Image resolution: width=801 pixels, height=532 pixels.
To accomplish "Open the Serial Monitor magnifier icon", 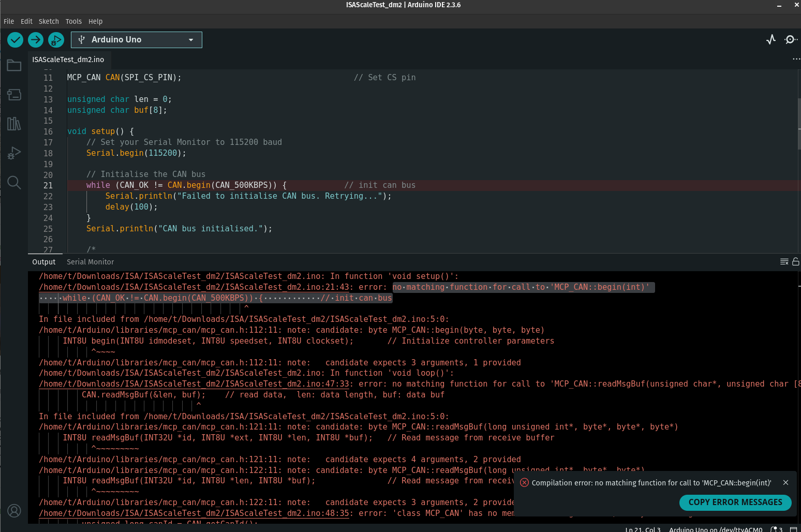I will click(x=790, y=40).
